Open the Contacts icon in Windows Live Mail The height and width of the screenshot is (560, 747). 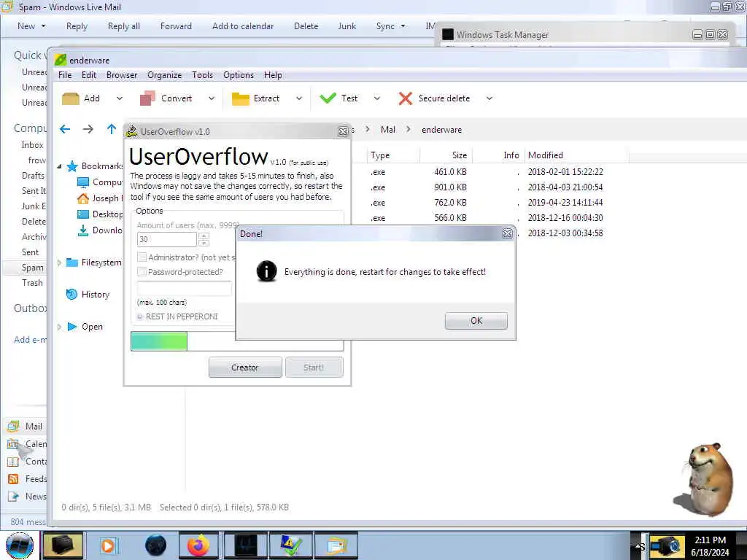pyautogui.click(x=13, y=462)
